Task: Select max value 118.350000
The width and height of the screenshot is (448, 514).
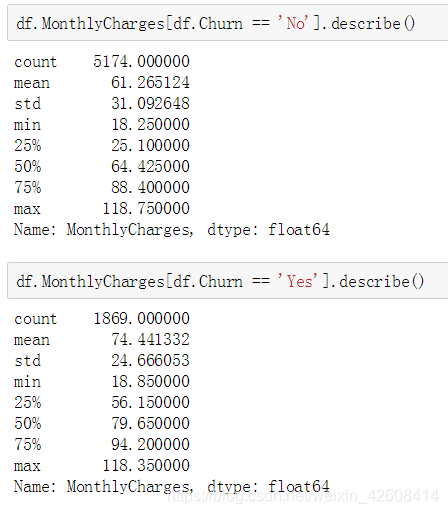Action: pos(146,465)
